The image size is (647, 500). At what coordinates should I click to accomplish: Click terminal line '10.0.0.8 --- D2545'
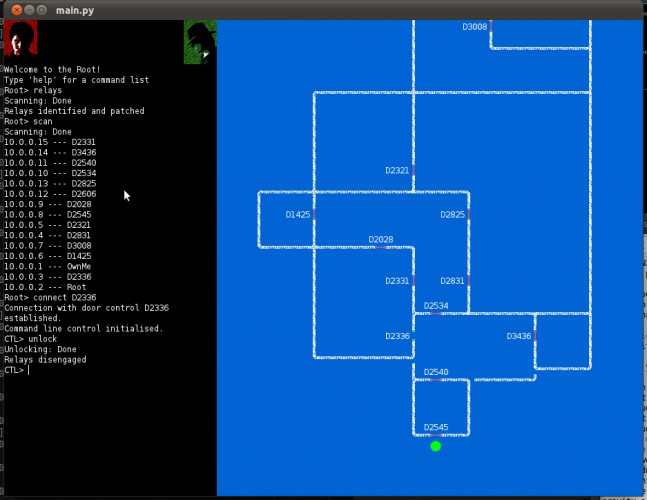(x=48, y=215)
